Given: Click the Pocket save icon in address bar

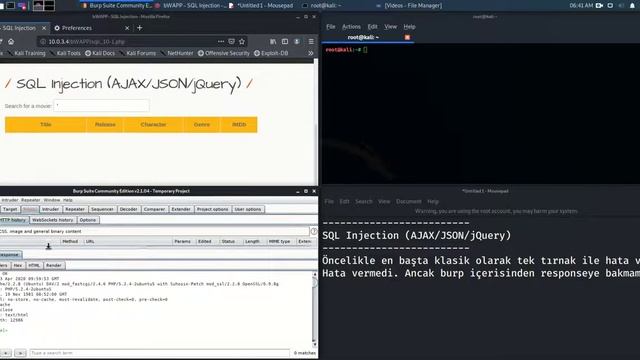Looking at the screenshot, I should [231, 41].
